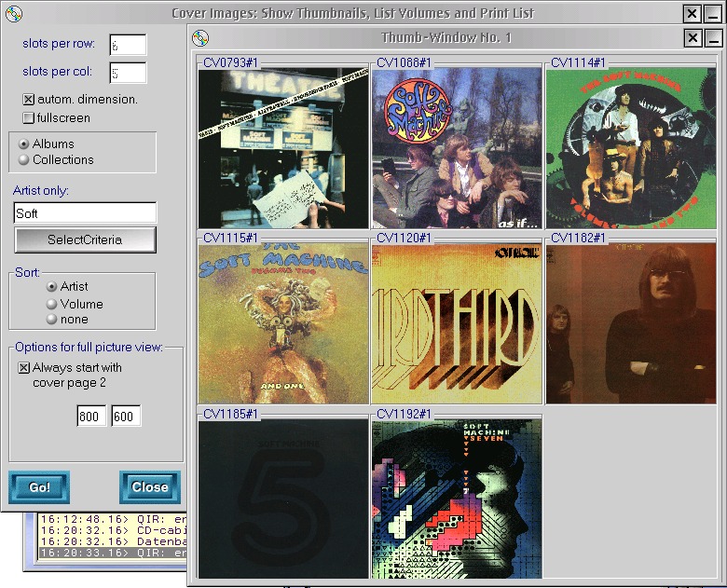Open thumbnail CV0793#1 theatre cover
The width and height of the screenshot is (727, 588).
[283, 148]
